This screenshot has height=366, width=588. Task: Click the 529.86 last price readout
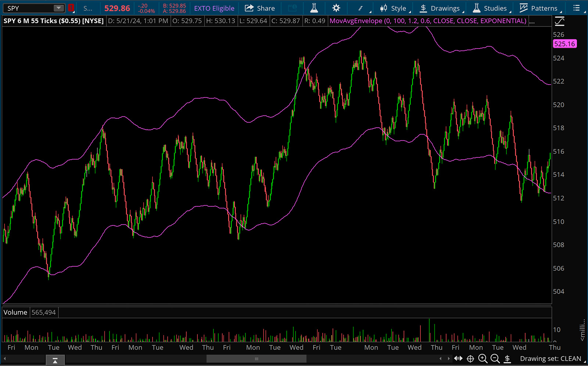(x=117, y=8)
